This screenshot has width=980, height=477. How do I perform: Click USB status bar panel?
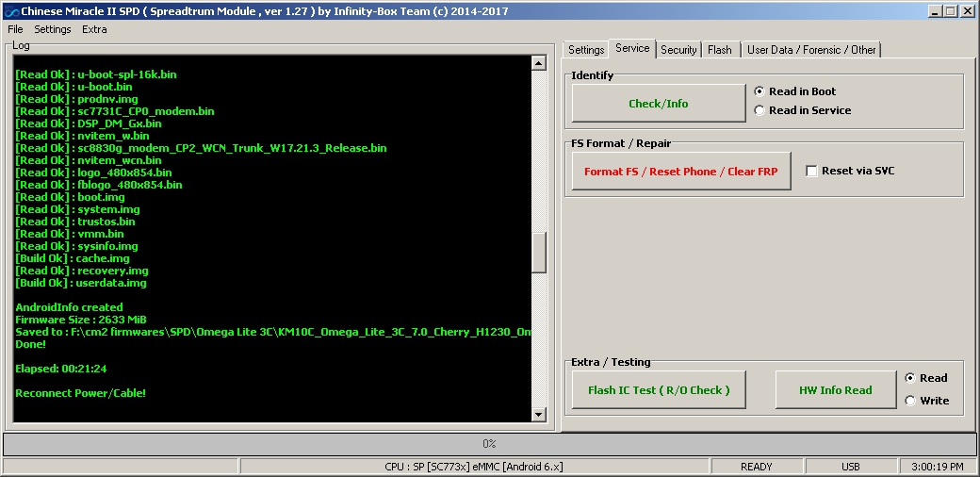point(851,467)
